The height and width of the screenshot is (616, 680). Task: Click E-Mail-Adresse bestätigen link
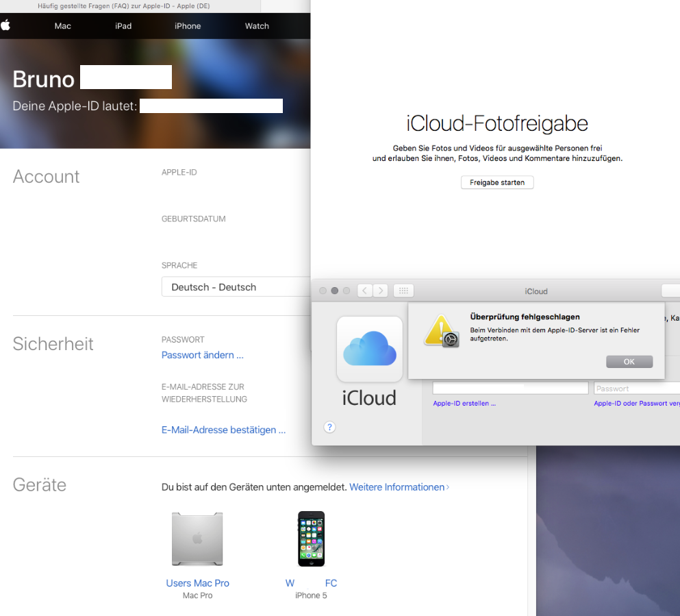click(223, 430)
